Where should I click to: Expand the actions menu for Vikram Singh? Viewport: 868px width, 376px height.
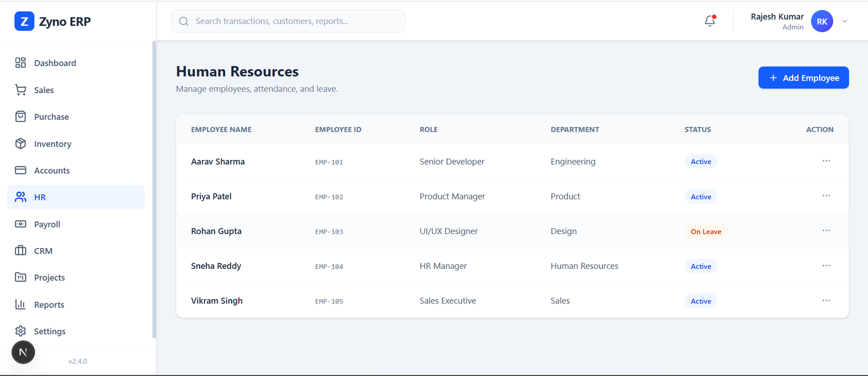coord(826,301)
